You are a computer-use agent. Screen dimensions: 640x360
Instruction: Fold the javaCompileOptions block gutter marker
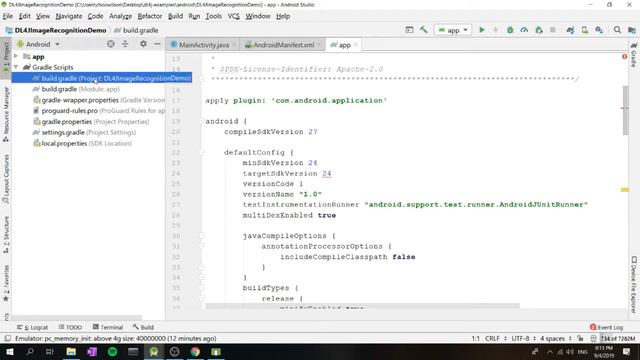click(202, 236)
